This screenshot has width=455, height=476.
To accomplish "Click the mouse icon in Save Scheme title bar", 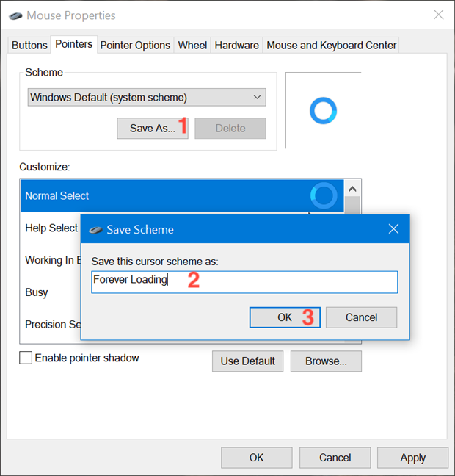I will [95, 230].
